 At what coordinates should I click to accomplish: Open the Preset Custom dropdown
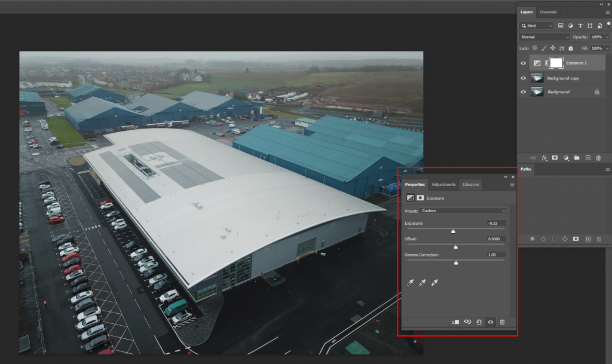[x=463, y=210]
